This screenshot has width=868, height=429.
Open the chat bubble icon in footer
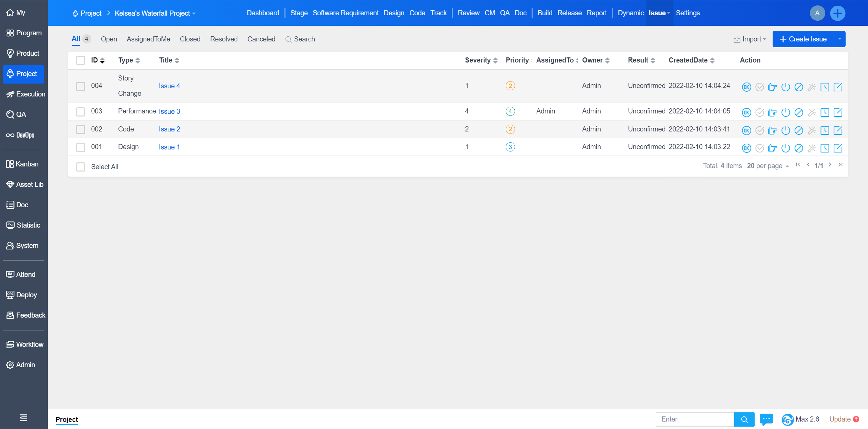pos(766,419)
